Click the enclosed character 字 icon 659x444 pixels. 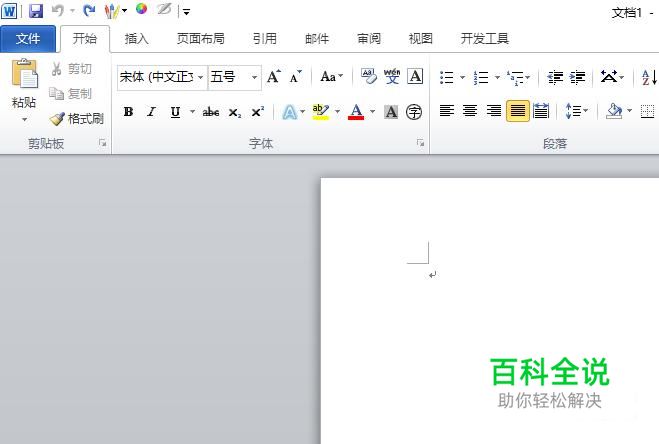click(414, 112)
